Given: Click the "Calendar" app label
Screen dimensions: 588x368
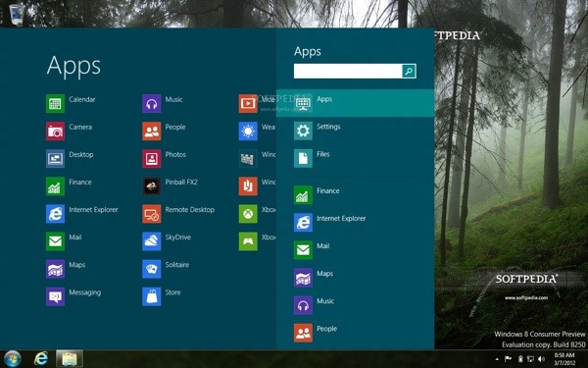Looking at the screenshot, I should (82, 99).
